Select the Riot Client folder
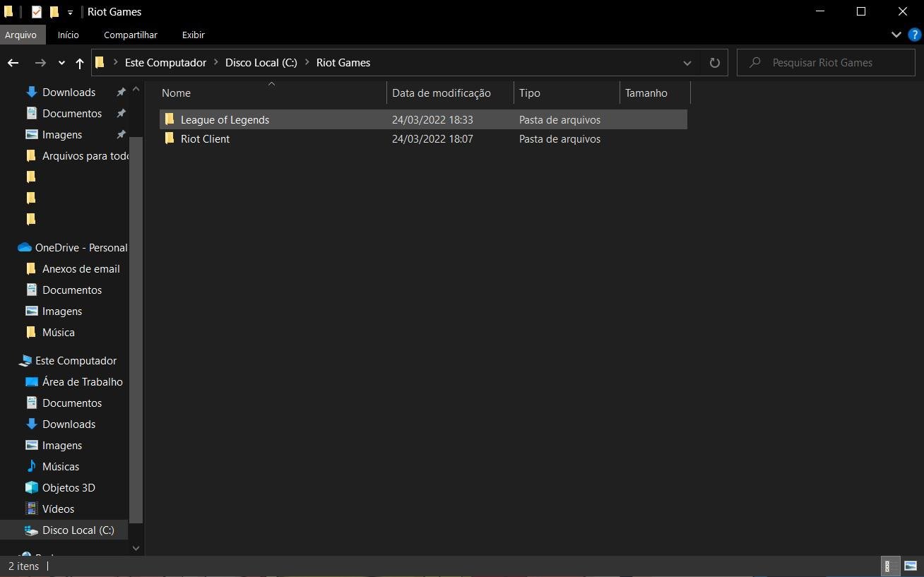Image resolution: width=924 pixels, height=577 pixels. (422, 139)
